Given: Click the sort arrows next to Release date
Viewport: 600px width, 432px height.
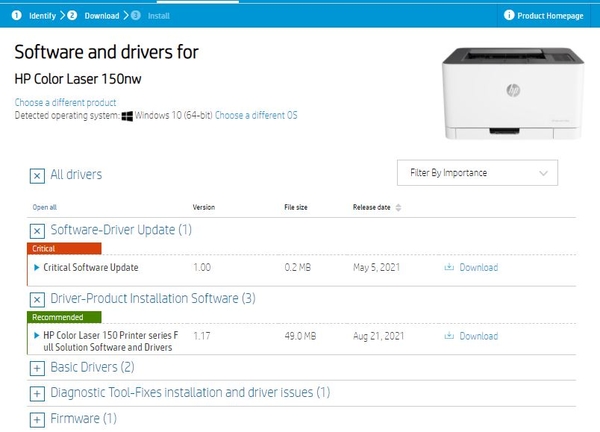Looking at the screenshot, I should click(x=398, y=207).
